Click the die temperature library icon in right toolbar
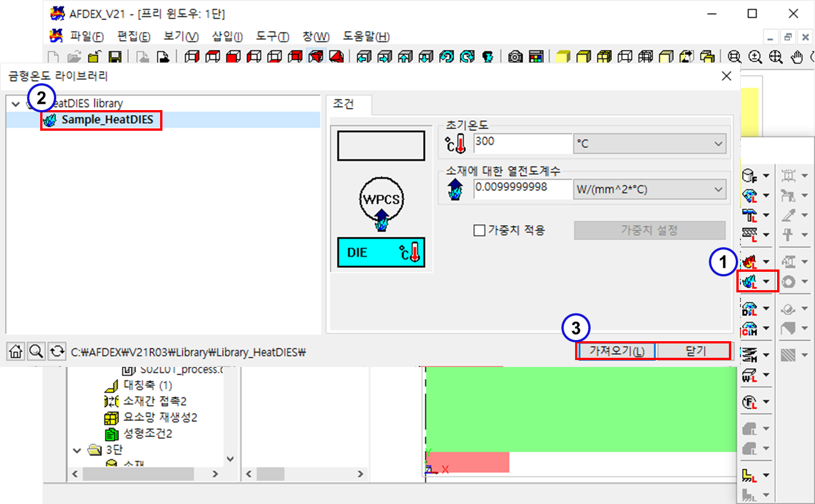 [750, 282]
